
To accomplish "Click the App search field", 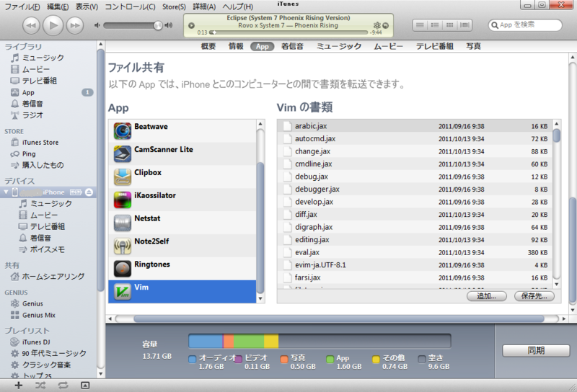I will coord(525,25).
